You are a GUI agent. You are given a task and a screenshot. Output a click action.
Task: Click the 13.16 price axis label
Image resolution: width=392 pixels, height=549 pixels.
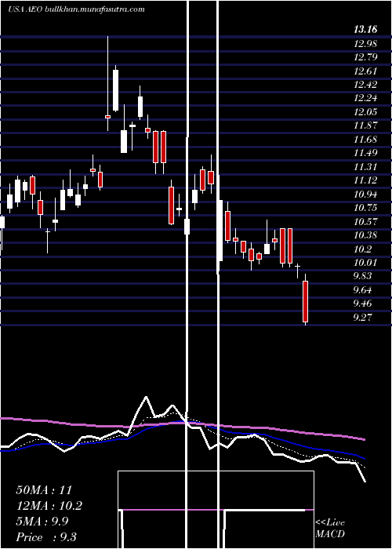365,30
